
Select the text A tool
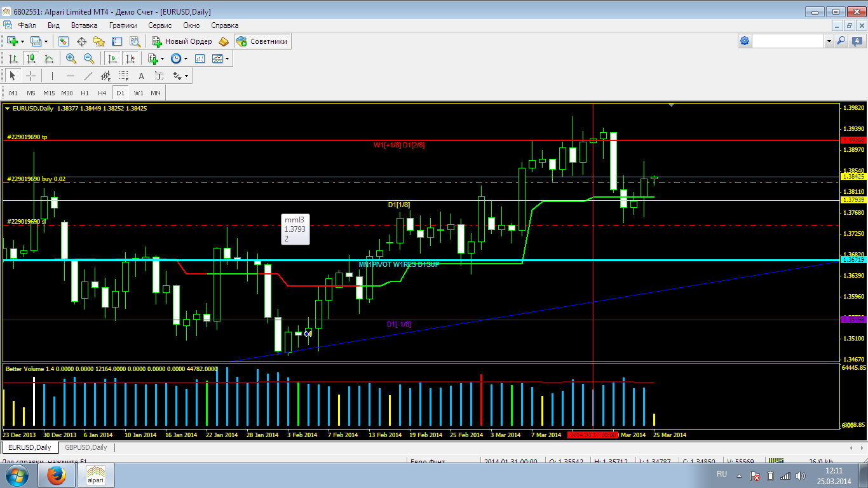point(141,76)
